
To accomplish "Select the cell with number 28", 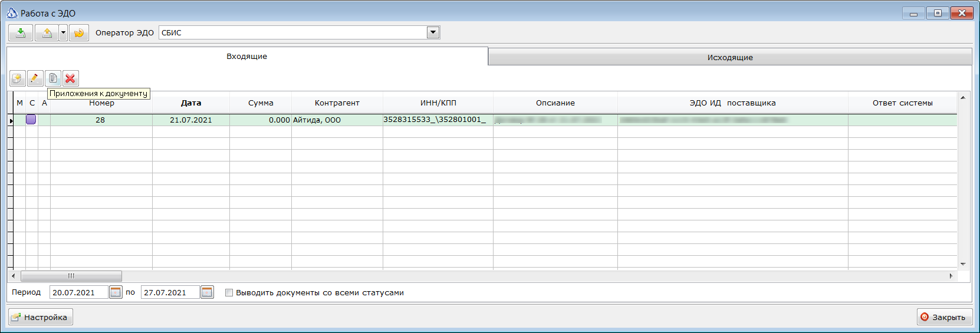I will pyautogui.click(x=101, y=120).
